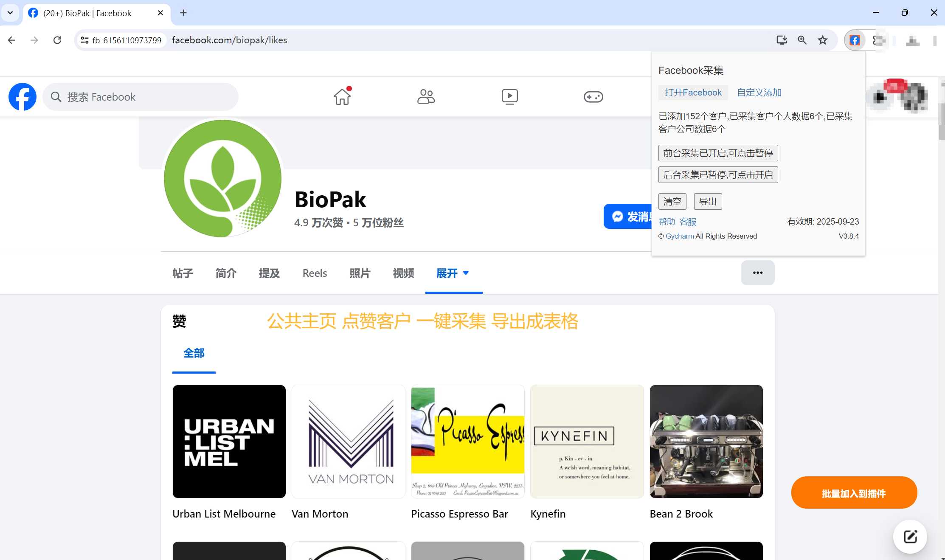Click the 批量加入到插件 orange button

coord(854,493)
